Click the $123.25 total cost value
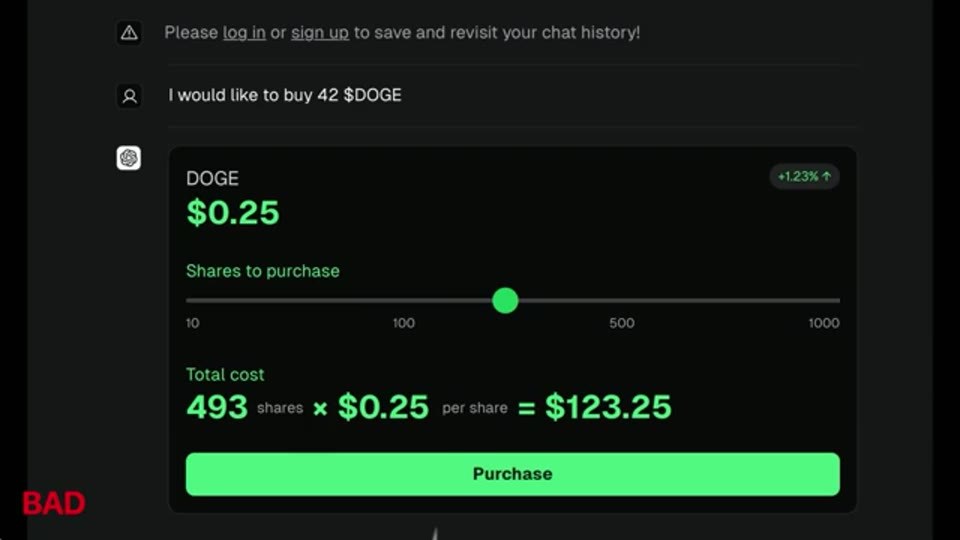The width and height of the screenshot is (960, 540). point(608,407)
